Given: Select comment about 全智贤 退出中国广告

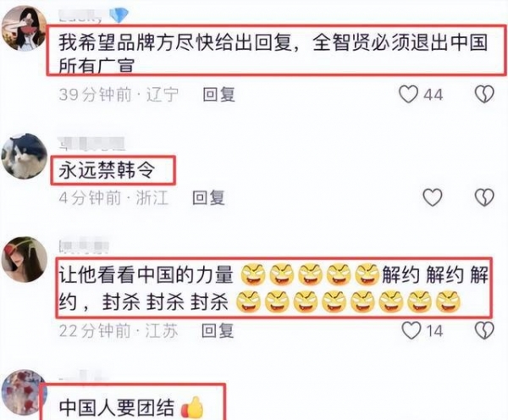Looking at the screenshot, I should point(273,53).
